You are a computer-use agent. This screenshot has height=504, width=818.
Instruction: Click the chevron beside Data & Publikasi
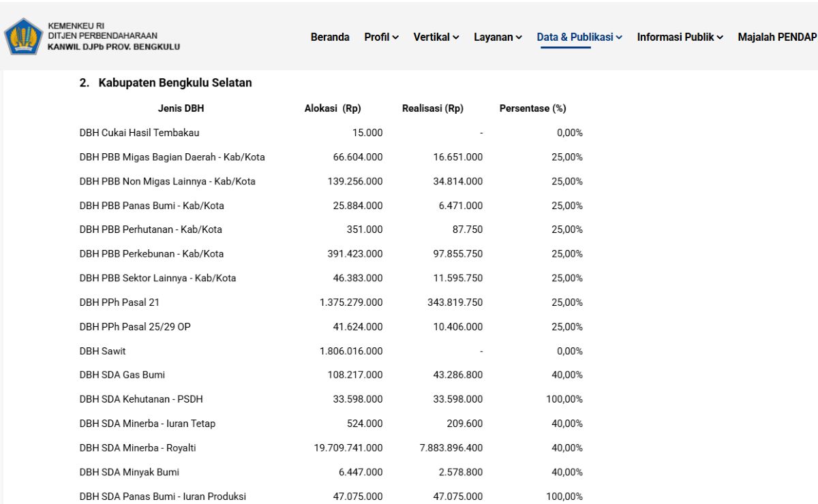619,37
